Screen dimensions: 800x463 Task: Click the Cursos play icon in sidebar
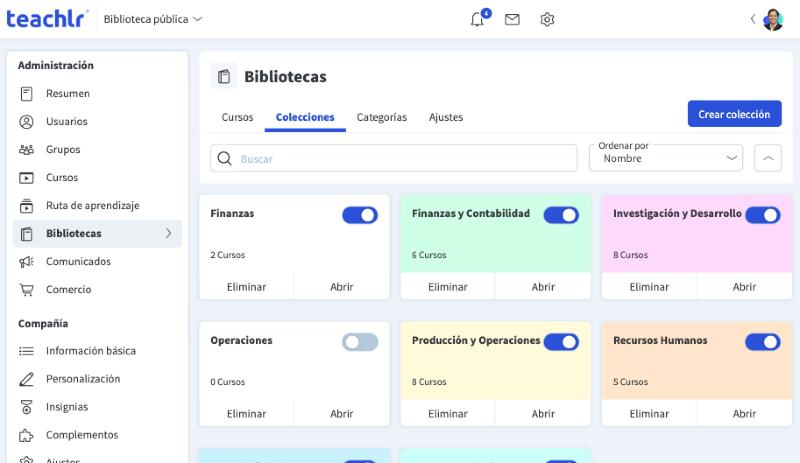click(26, 178)
